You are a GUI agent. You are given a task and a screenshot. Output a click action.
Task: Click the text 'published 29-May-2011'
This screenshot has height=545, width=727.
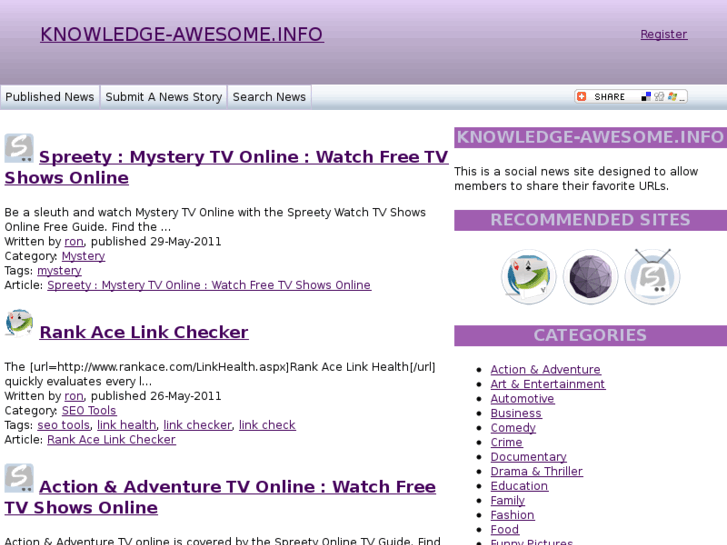[156, 242]
